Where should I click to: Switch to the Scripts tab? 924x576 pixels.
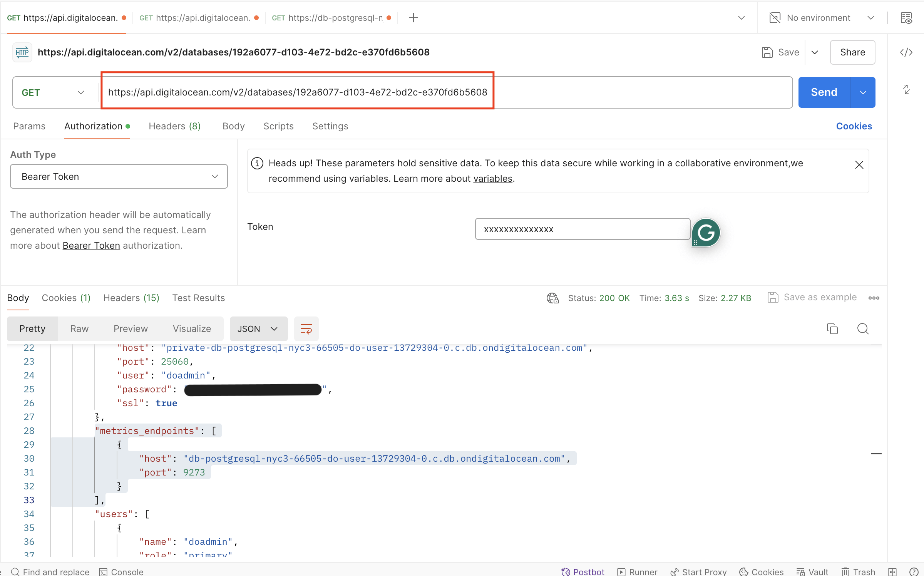[278, 126]
